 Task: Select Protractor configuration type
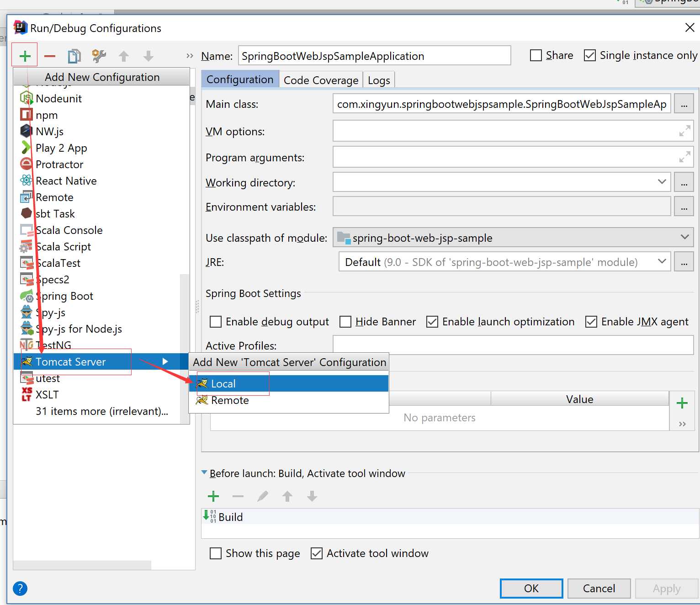click(x=101, y=165)
